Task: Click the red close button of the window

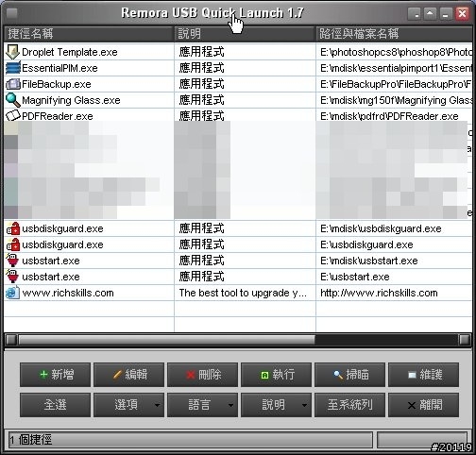Action: point(462,13)
